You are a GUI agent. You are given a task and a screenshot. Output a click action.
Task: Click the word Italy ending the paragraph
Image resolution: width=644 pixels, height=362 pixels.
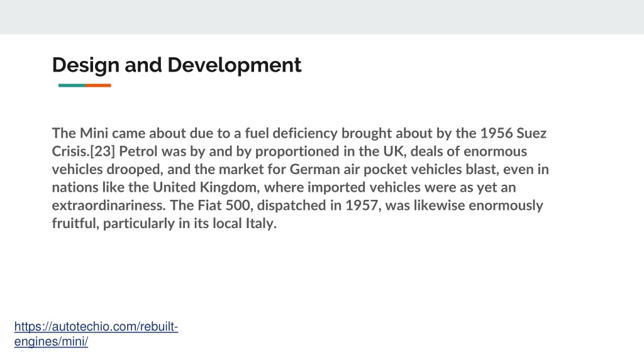261,224
